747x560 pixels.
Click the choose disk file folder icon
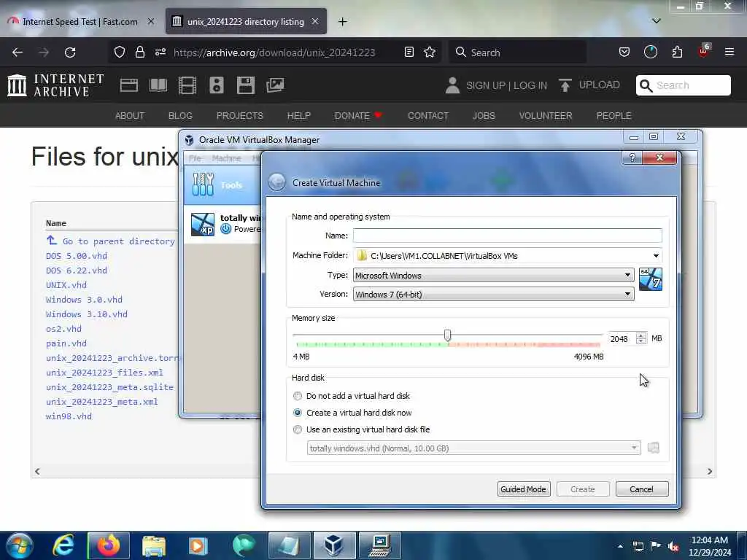point(653,448)
